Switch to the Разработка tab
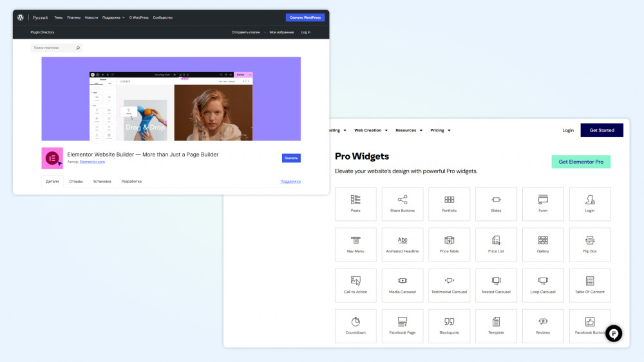The image size is (644, 362). tap(131, 181)
